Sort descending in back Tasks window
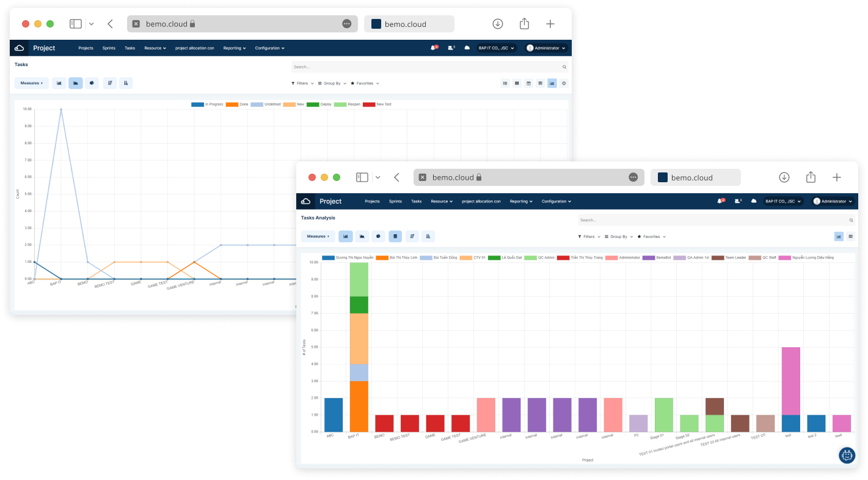Image resolution: width=868 pixels, height=480 pixels. click(110, 83)
